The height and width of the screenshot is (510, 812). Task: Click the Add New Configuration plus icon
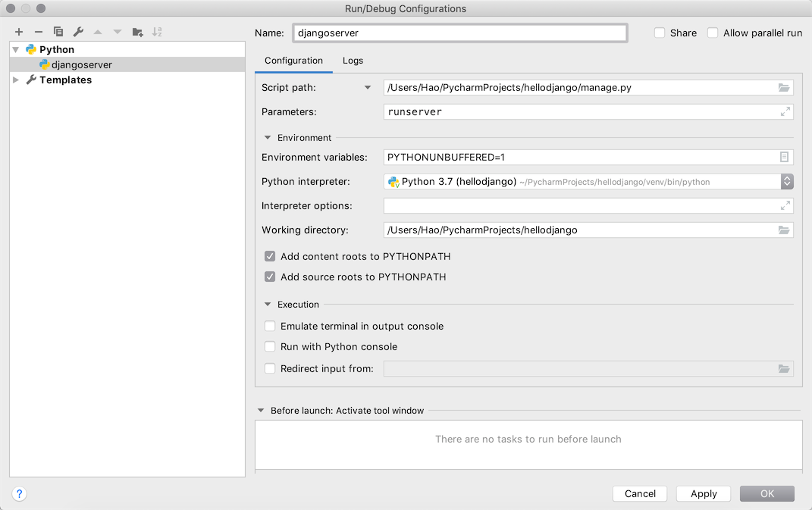click(x=19, y=32)
